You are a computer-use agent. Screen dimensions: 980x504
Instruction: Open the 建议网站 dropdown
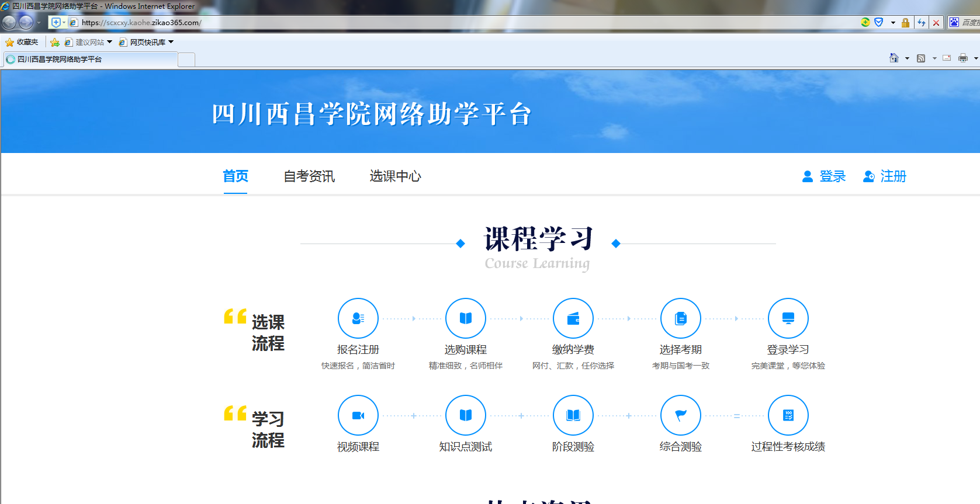(88, 42)
